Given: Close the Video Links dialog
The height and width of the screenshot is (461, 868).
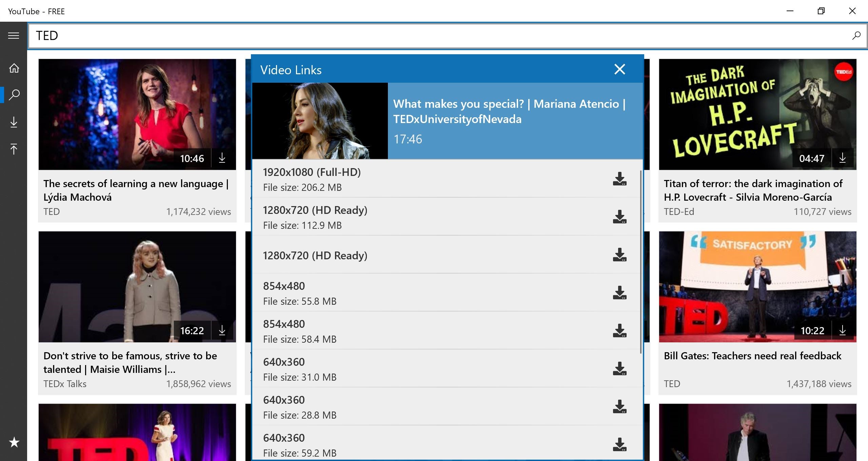Looking at the screenshot, I should tap(619, 69).
